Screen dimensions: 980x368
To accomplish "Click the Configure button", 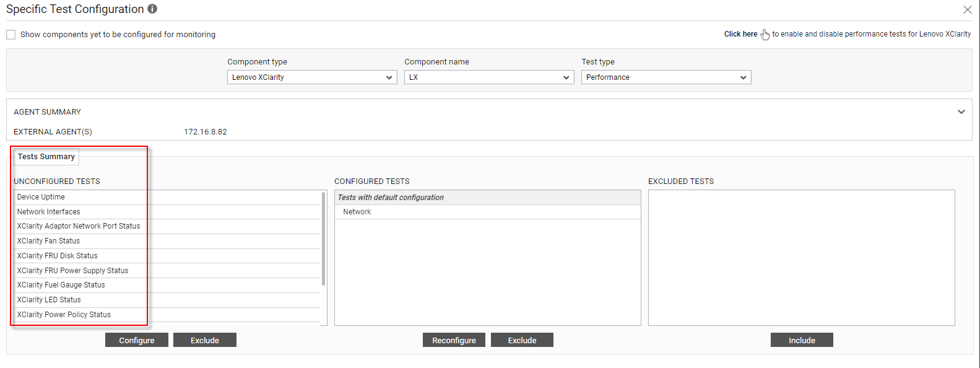I will click(x=137, y=340).
